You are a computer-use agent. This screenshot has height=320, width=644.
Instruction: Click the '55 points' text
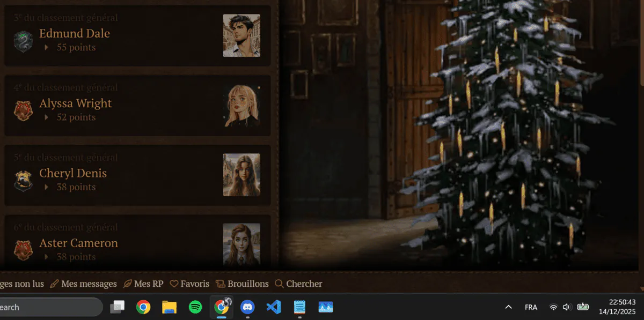(76, 47)
